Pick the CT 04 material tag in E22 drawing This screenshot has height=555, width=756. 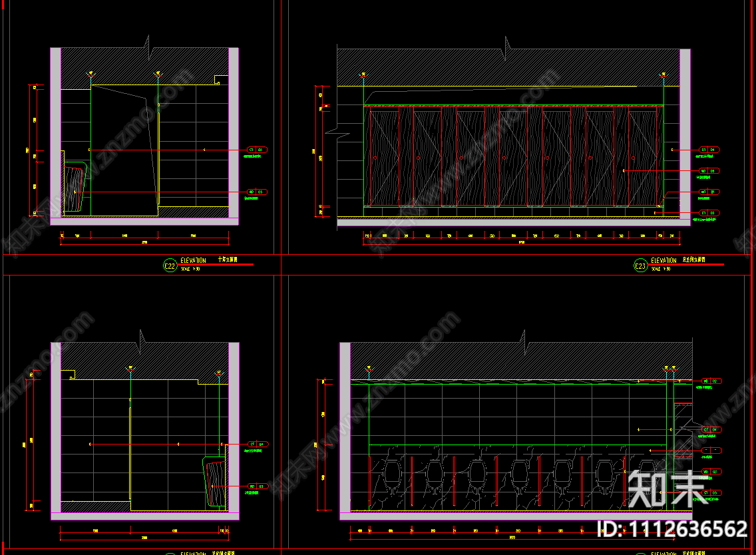[x=257, y=150]
